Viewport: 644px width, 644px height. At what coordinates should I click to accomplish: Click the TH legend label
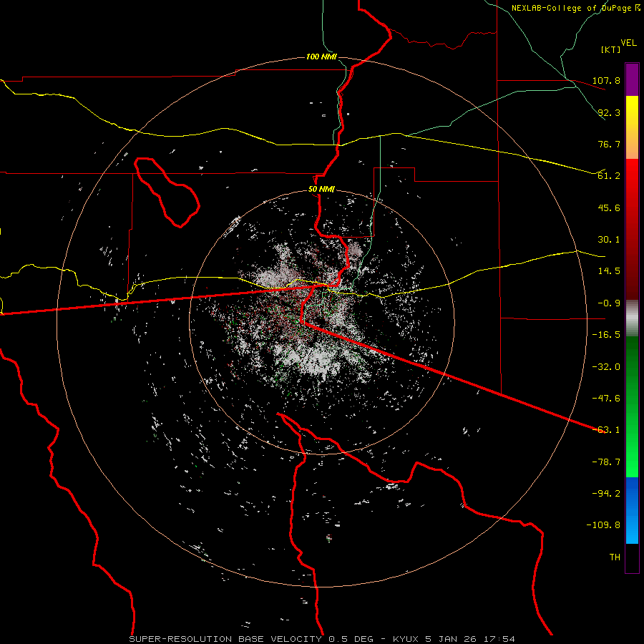615,557
